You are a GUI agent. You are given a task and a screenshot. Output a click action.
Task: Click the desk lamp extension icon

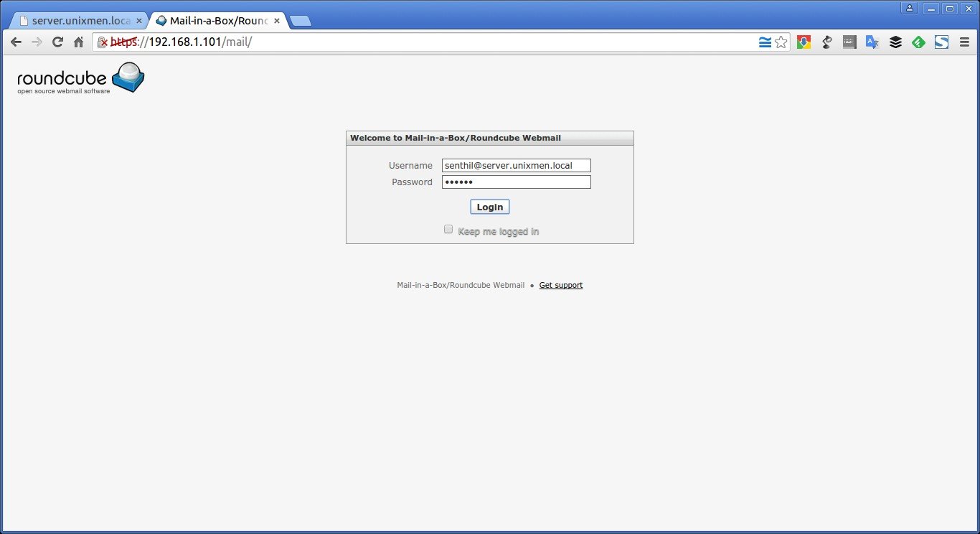coord(826,42)
